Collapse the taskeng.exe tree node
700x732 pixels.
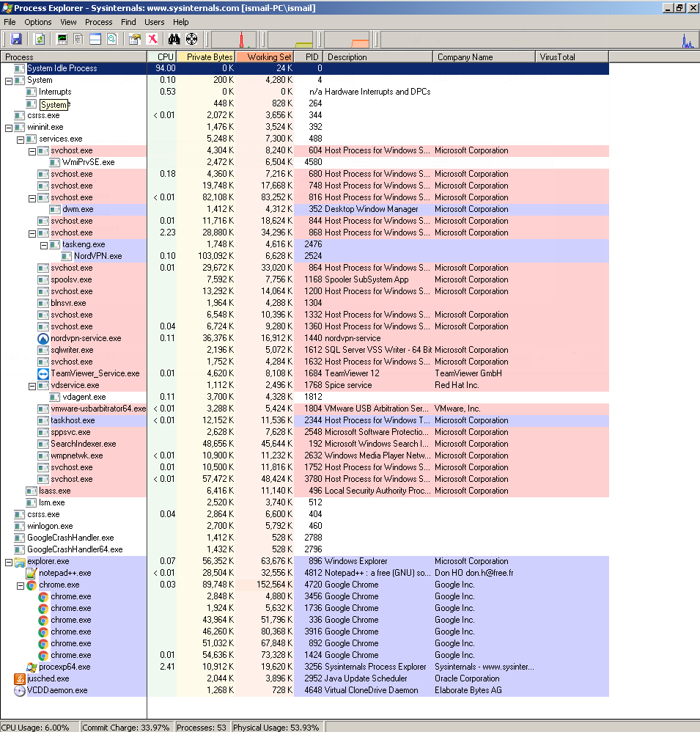click(44, 246)
